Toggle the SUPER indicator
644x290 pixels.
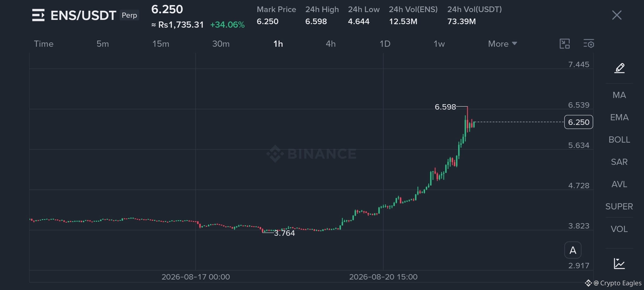tap(619, 206)
